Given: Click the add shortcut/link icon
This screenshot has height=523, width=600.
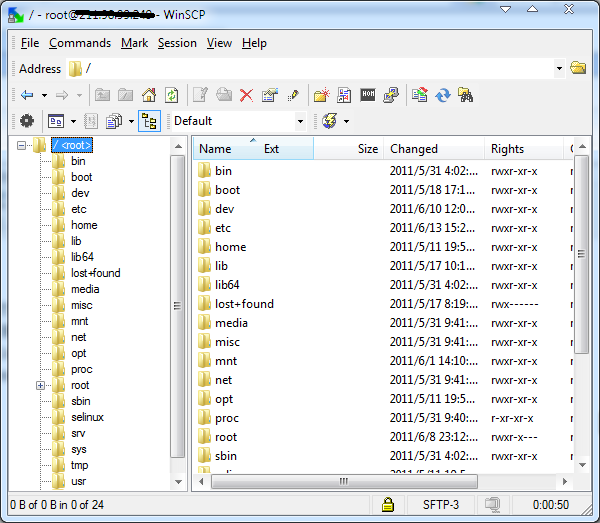Looking at the screenshot, I should click(344, 95).
